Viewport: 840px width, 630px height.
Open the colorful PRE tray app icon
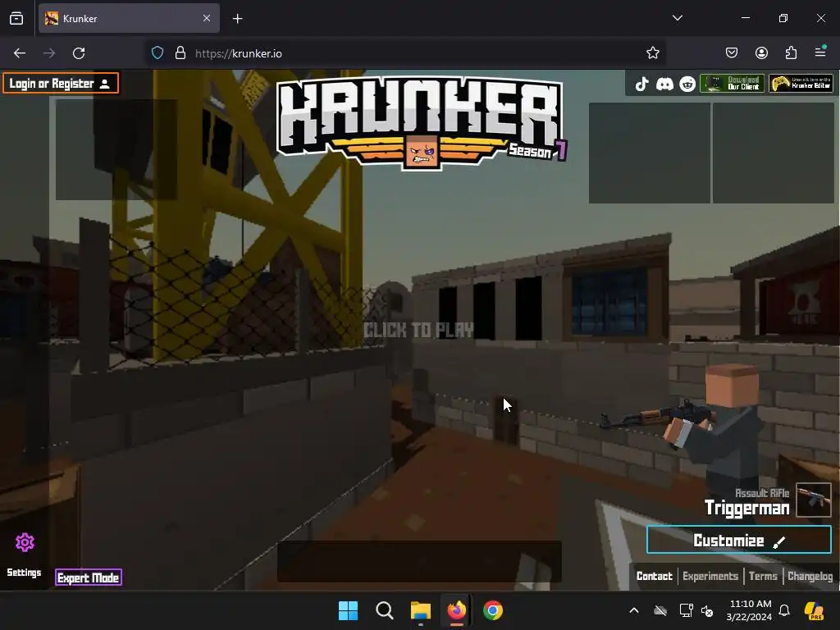pos(815,610)
